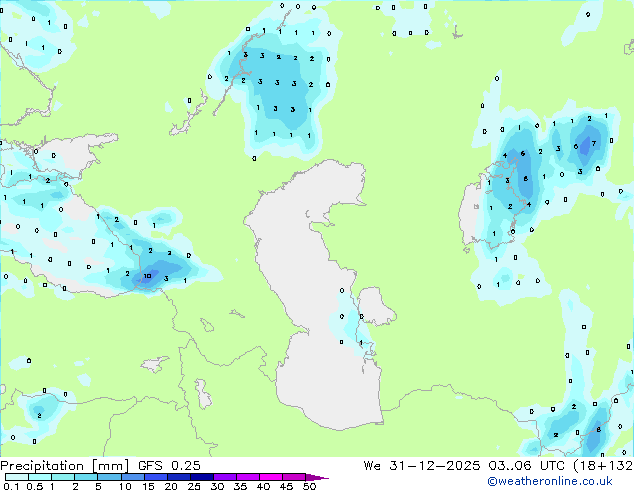The height and width of the screenshot is (490, 634).
Task: Click the '20' legend scale label
Action: [x=171, y=486]
